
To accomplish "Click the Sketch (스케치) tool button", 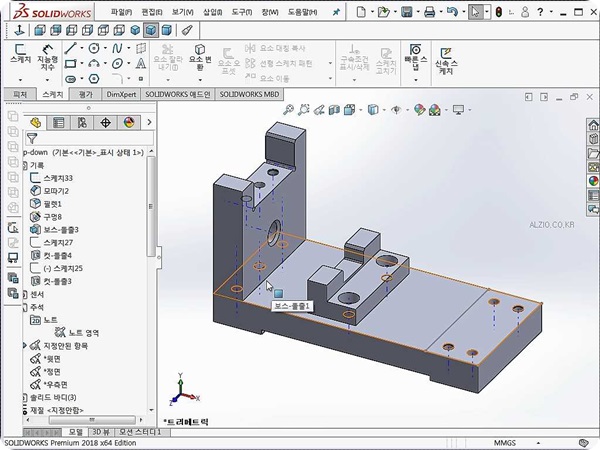I will tap(20, 54).
